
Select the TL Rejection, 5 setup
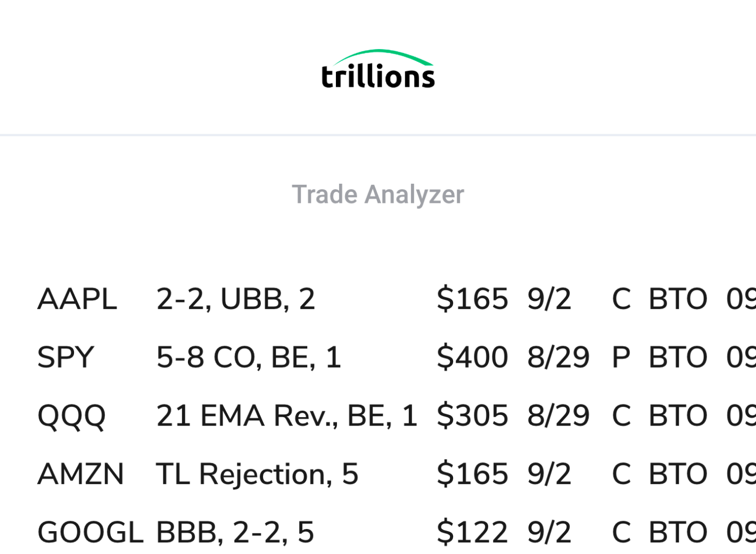(257, 474)
